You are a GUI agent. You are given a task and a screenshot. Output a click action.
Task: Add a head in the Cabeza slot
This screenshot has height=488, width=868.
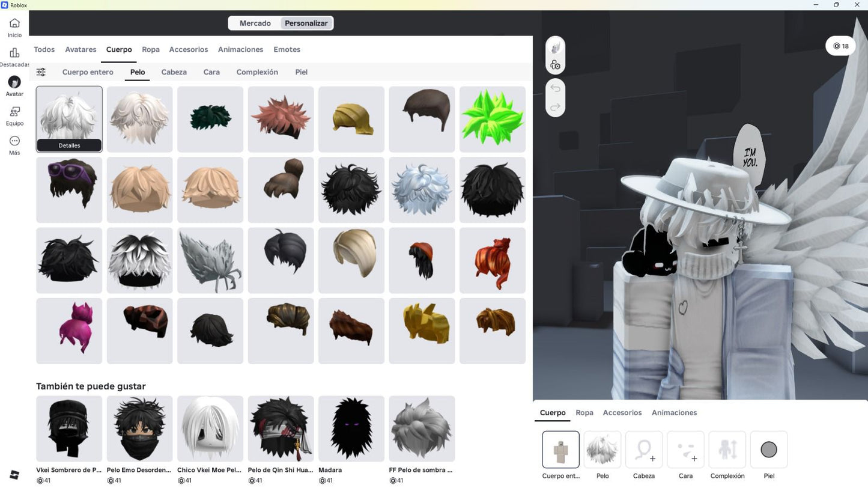click(x=644, y=450)
